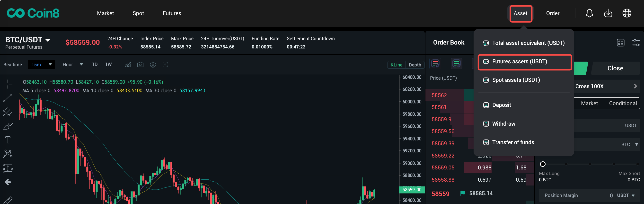The width and height of the screenshot is (644, 204).
Task: Select the text drawing tool
Action: click(x=8, y=140)
